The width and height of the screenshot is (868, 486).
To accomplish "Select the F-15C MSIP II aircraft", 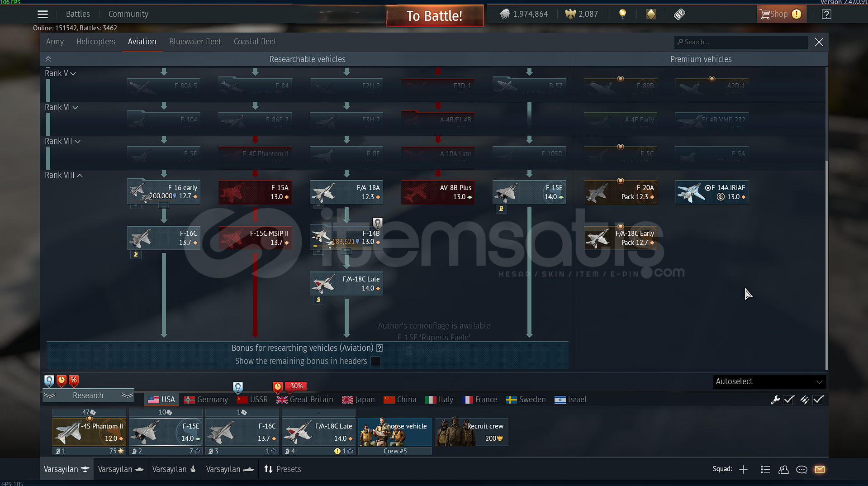I will [255, 238].
